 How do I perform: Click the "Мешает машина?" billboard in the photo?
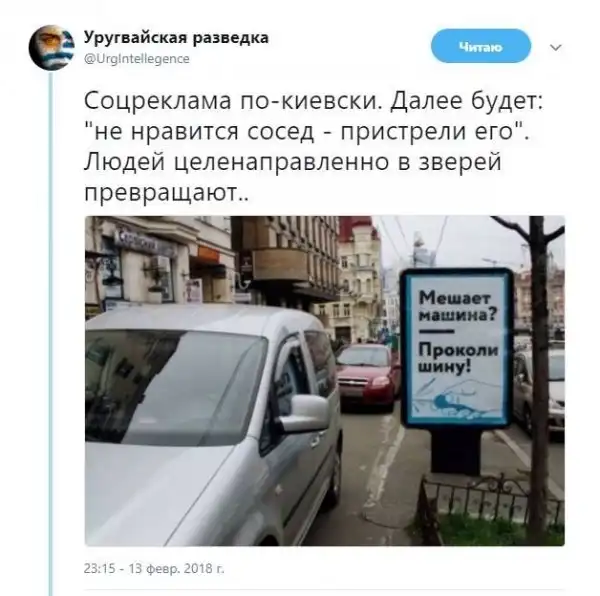pos(456,348)
